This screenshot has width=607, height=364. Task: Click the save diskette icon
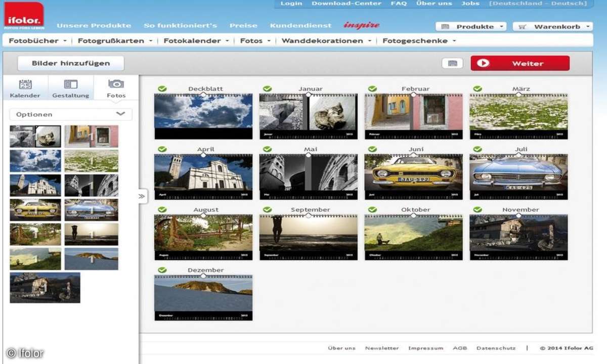pos(452,63)
